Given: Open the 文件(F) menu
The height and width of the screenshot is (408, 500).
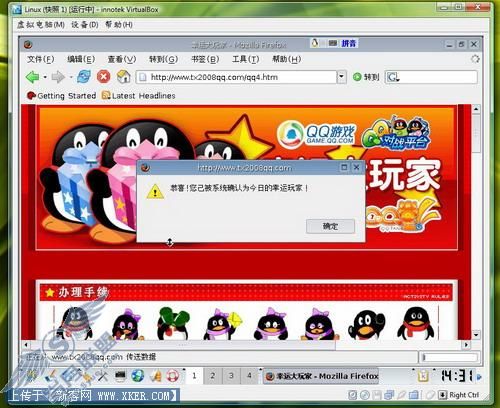Looking at the screenshot, I should (40, 59).
